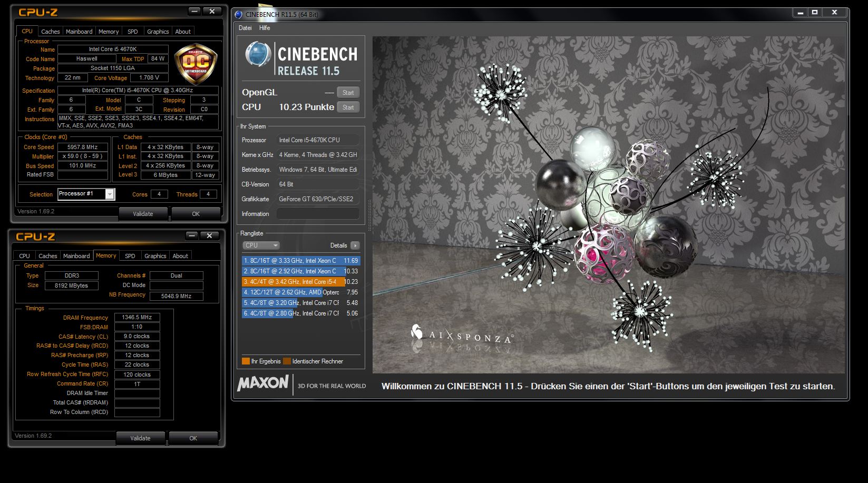Screen dimensions: 868x483
Task: Select Graphics tab in lower CPU-Z window
Action: point(155,256)
